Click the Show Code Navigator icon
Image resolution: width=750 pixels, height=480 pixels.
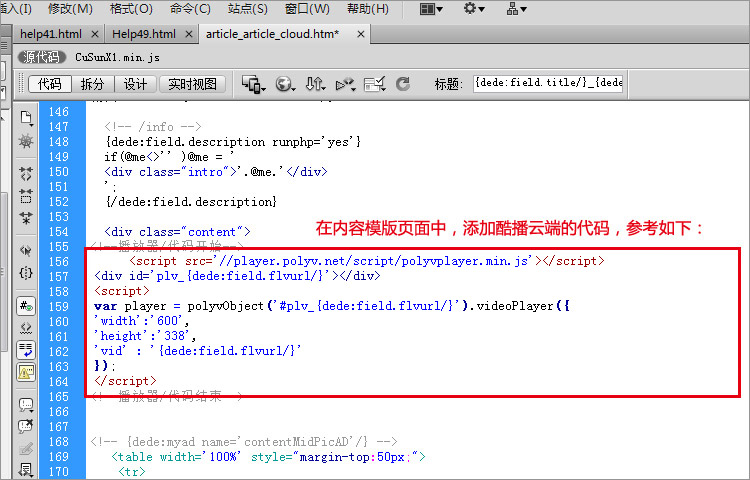click(26, 142)
